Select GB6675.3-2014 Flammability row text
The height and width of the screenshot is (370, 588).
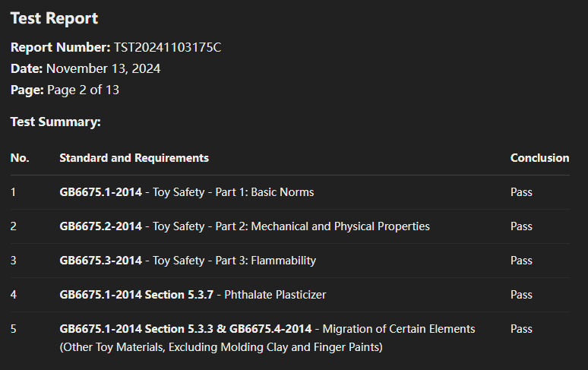tap(188, 261)
